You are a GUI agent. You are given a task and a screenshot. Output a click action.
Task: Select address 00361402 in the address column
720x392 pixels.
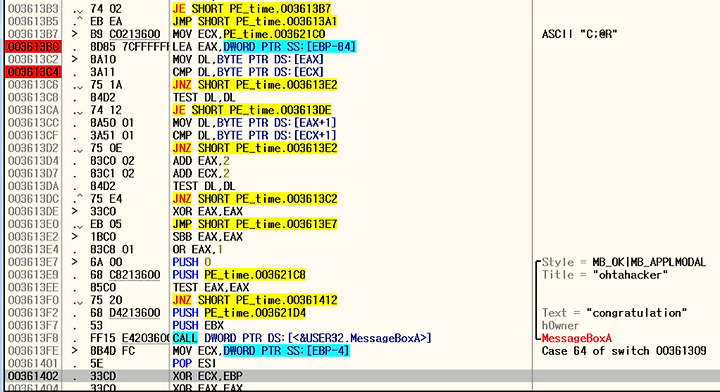pyautogui.click(x=33, y=376)
